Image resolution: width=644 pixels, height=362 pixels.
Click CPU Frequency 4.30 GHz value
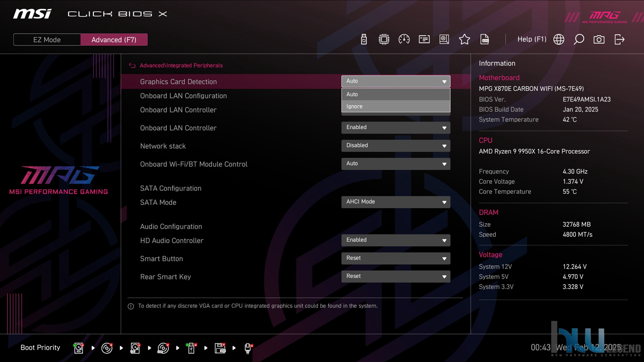[x=575, y=172]
